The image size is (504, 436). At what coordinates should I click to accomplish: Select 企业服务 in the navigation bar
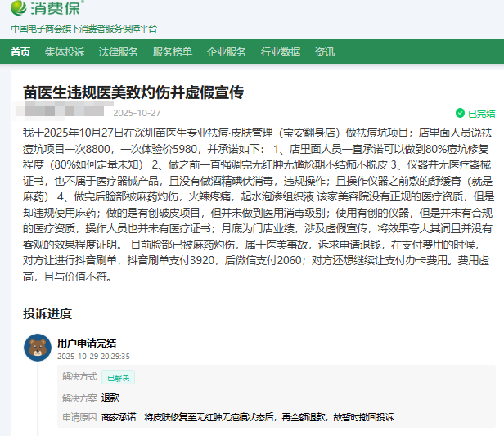(227, 52)
